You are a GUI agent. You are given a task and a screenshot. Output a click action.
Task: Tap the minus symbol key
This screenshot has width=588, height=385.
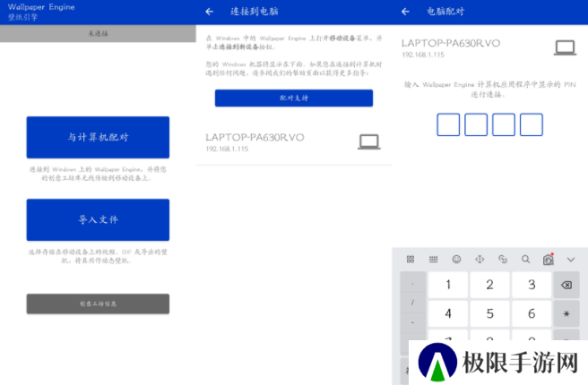(x=413, y=322)
